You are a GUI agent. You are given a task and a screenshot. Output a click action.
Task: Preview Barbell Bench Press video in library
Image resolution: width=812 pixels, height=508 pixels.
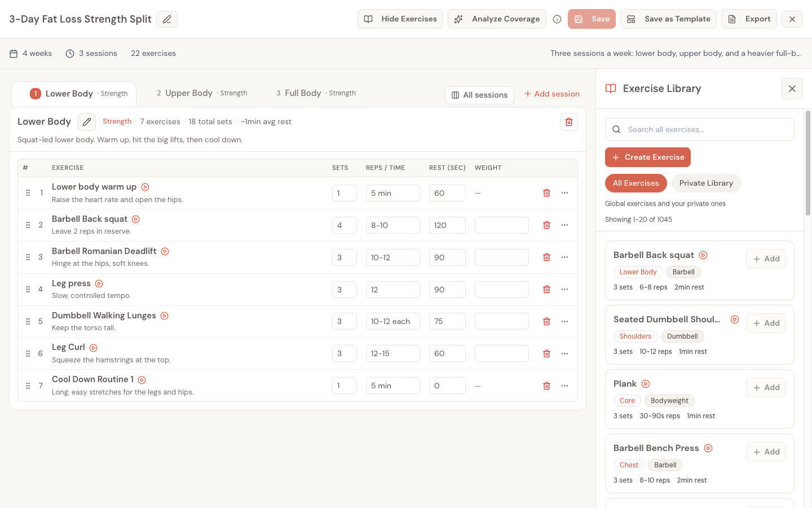[708, 448]
